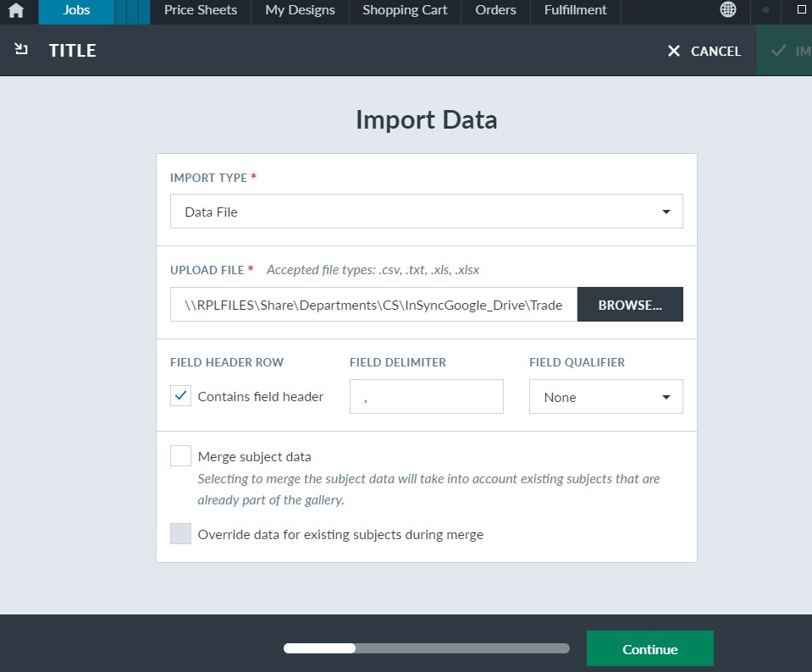The height and width of the screenshot is (672, 812).
Task: Switch to the Price Sheets tab
Action: click(x=201, y=10)
